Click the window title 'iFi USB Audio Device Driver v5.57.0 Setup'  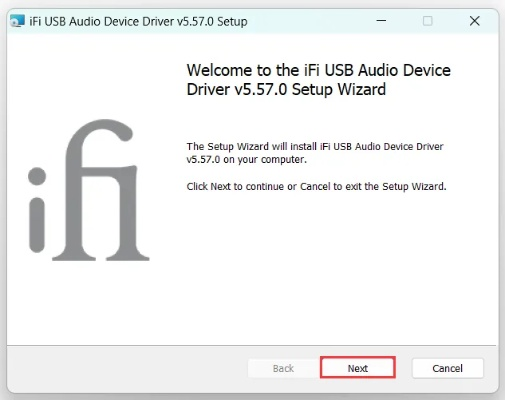click(138, 21)
